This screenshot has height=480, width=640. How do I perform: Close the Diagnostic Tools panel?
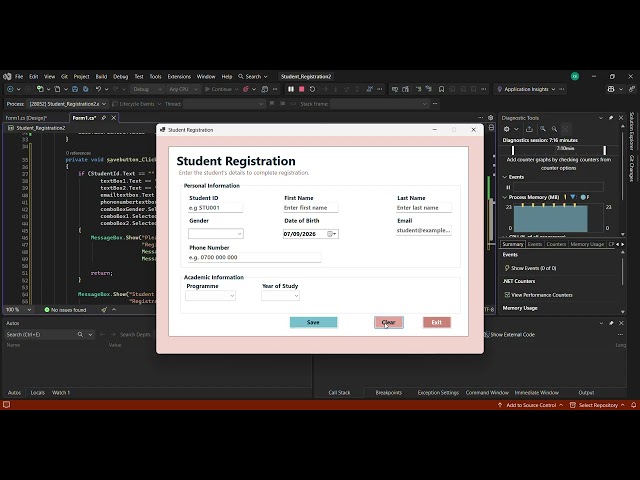[x=621, y=118]
